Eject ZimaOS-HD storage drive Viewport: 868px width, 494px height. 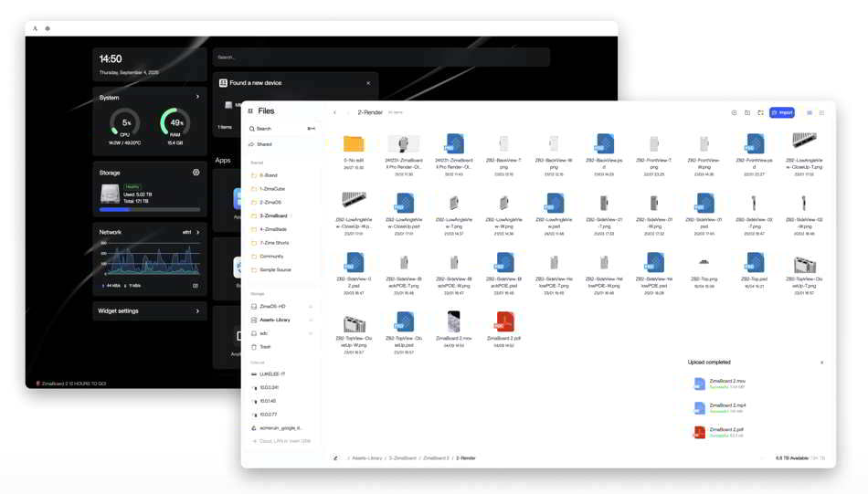point(311,307)
